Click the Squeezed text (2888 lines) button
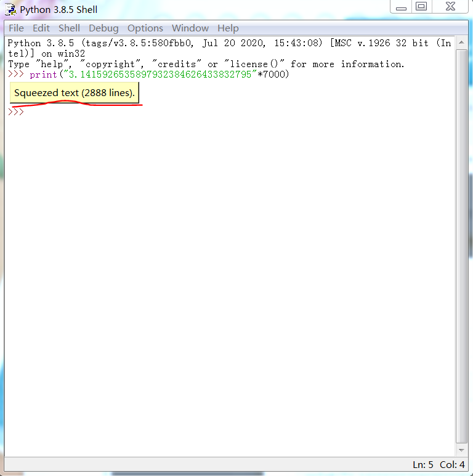This screenshot has height=476, width=473. [75, 93]
